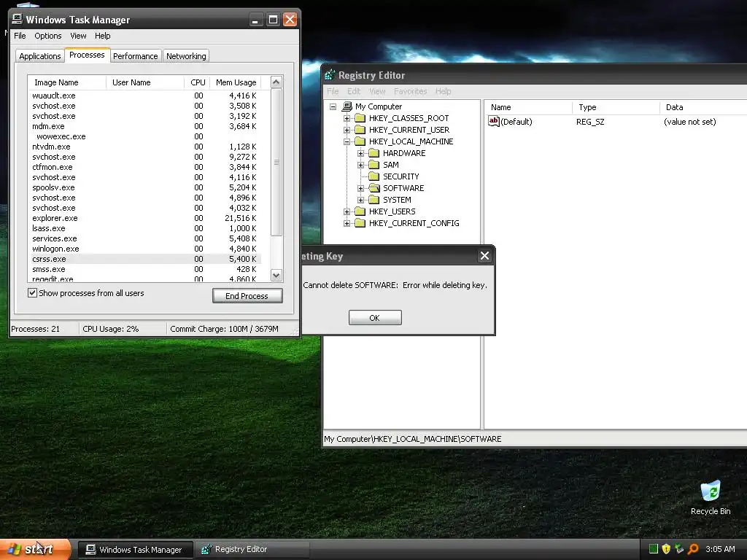
Task: Collapse the My Computer tree node
Action: (333, 106)
